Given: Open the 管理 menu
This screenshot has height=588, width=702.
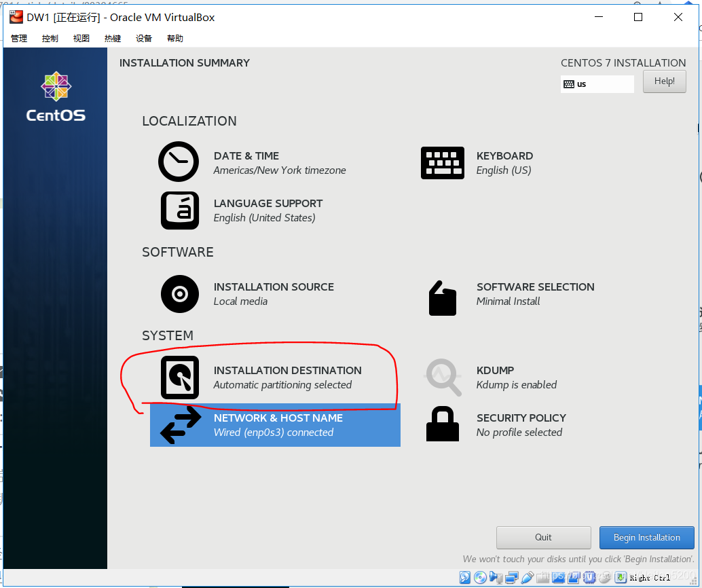Looking at the screenshot, I should pos(19,39).
